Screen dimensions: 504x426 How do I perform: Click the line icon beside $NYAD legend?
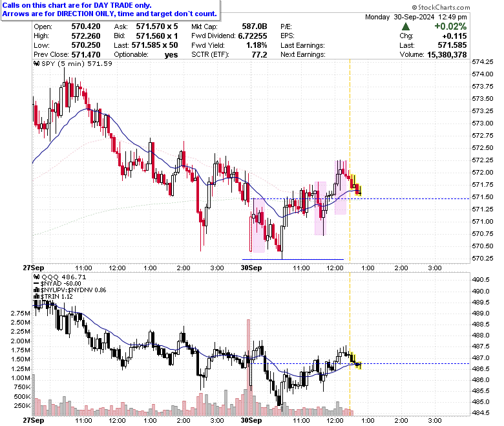tap(37, 284)
